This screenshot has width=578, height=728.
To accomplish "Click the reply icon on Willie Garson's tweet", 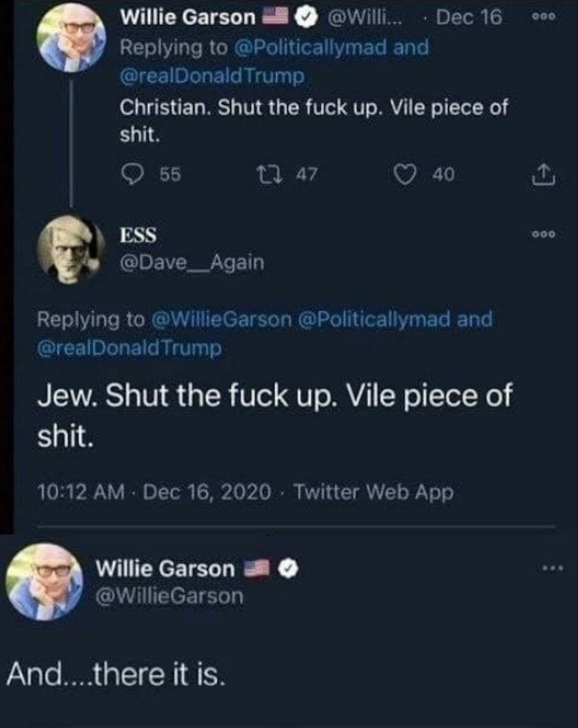I will 130,174.
